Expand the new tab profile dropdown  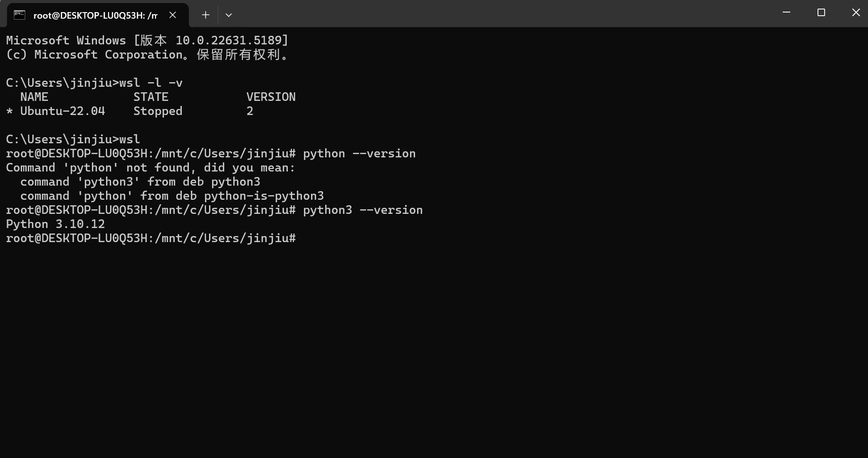pos(229,15)
